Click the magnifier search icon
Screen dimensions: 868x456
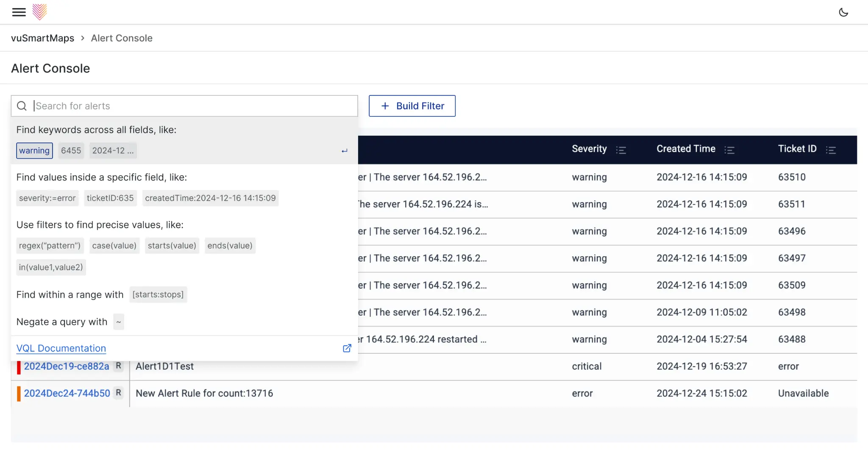pyautogui.click(x=22, y=106)
